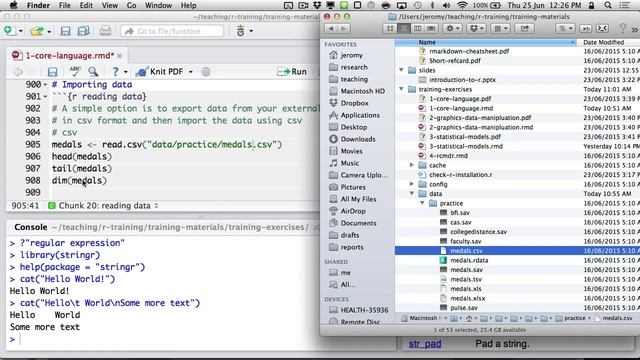The width and height of the screenshot is (640, 360).
Task: Open the Dropbox toolbar menu in Finder
Action: point(476,28)
